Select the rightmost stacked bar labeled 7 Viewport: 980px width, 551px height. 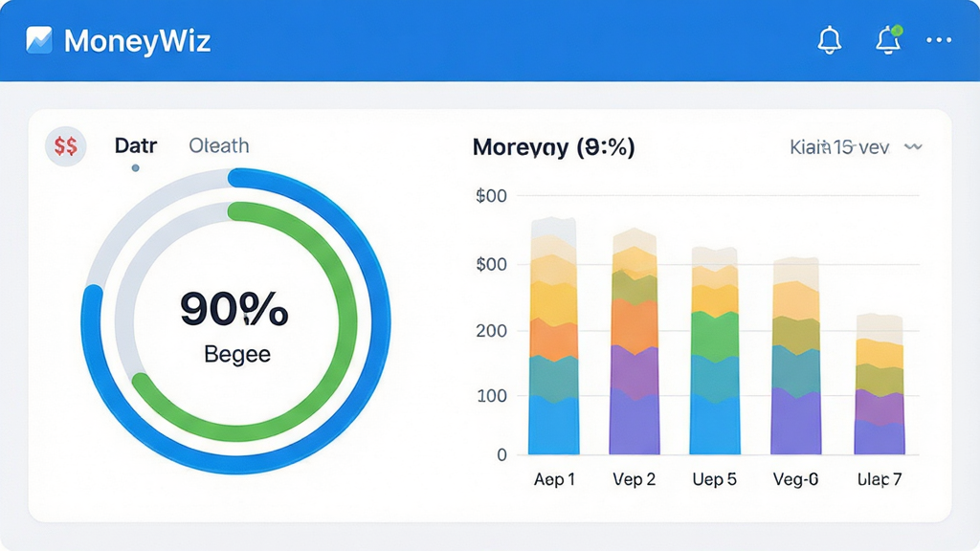click(x=880, y=385)
